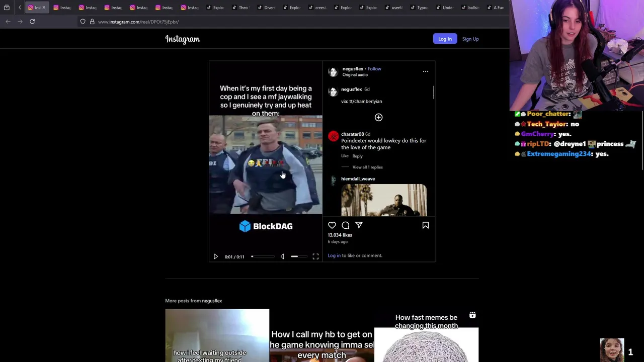Reply to charater08's comment
The height and width of the screenshot is (362, 644).
[357, 156]
